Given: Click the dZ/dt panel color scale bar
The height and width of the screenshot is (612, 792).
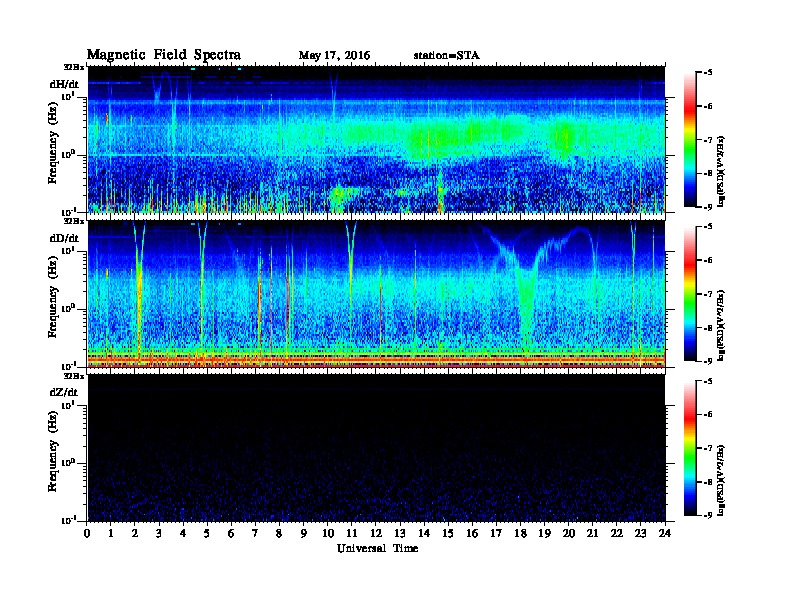Looking at the screenshot, I should click(x=689, y=448).
